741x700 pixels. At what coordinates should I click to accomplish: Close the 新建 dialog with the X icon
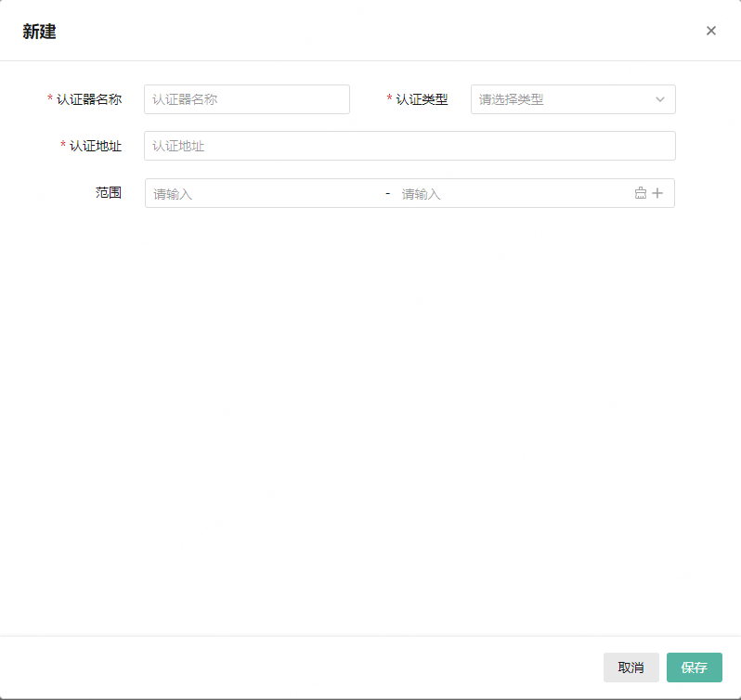(x=711, y=31)
